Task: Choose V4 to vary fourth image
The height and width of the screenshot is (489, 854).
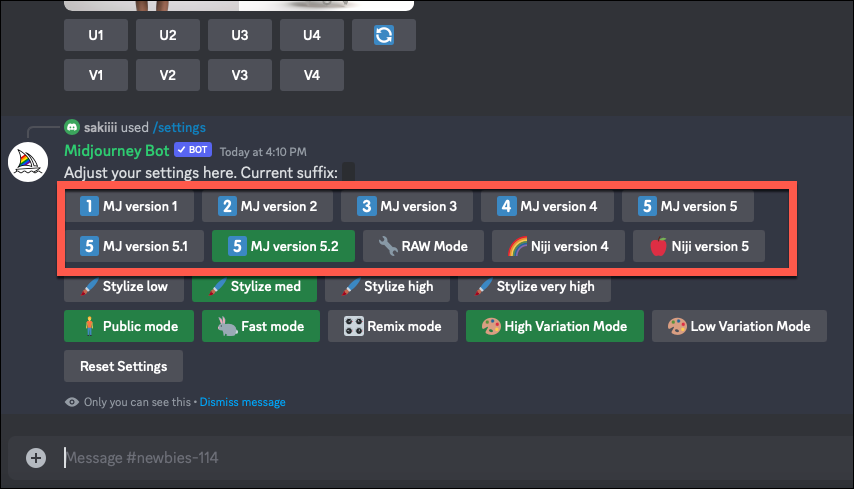Action: [312, 75]
